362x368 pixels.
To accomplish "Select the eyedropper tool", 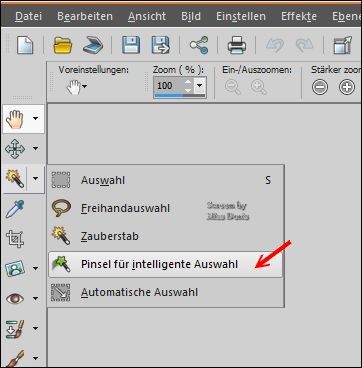I will coord(15,209).
